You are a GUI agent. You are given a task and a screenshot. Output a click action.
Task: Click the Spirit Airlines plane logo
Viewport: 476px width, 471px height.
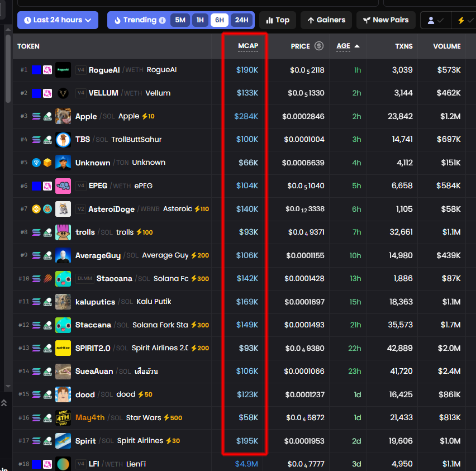[x=63, y=441]
